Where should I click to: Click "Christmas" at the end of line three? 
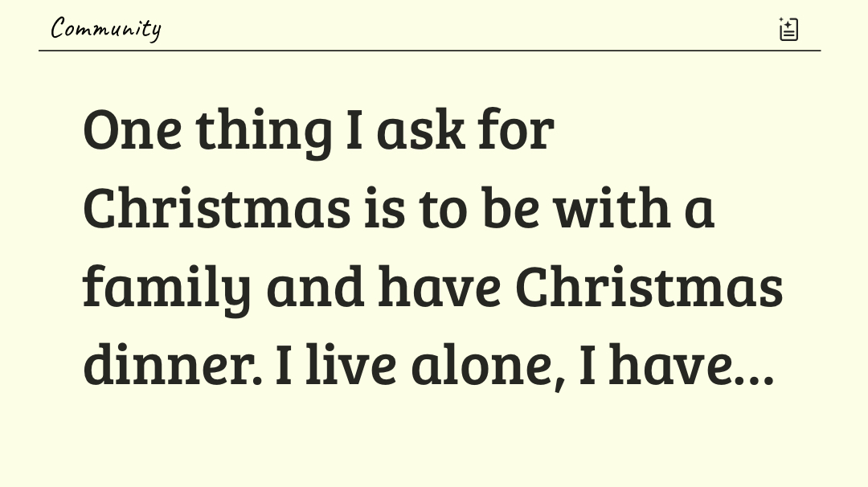649,286
